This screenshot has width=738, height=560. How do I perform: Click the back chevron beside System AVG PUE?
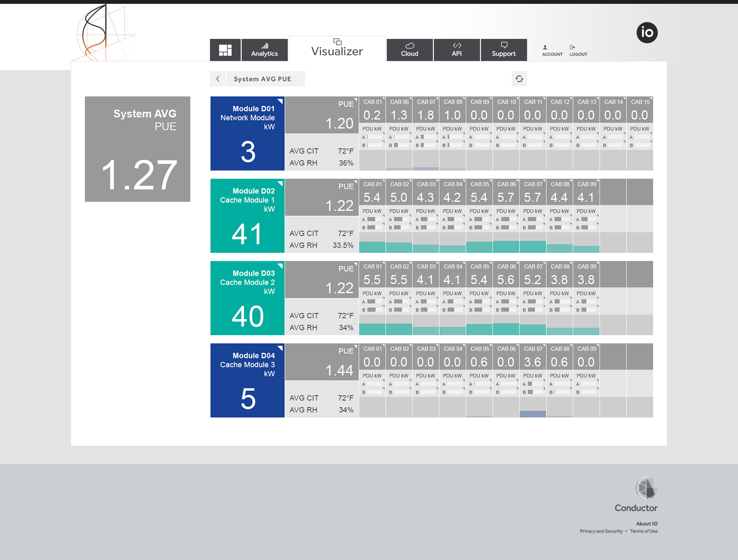[218, 79]
